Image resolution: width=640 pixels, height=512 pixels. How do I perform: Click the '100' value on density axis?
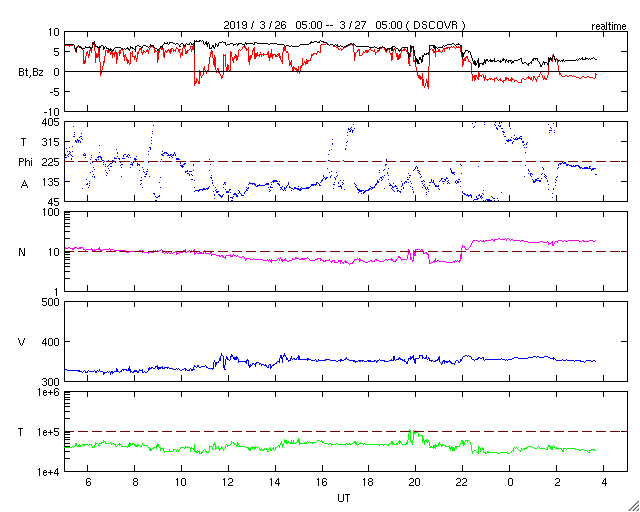52,213
